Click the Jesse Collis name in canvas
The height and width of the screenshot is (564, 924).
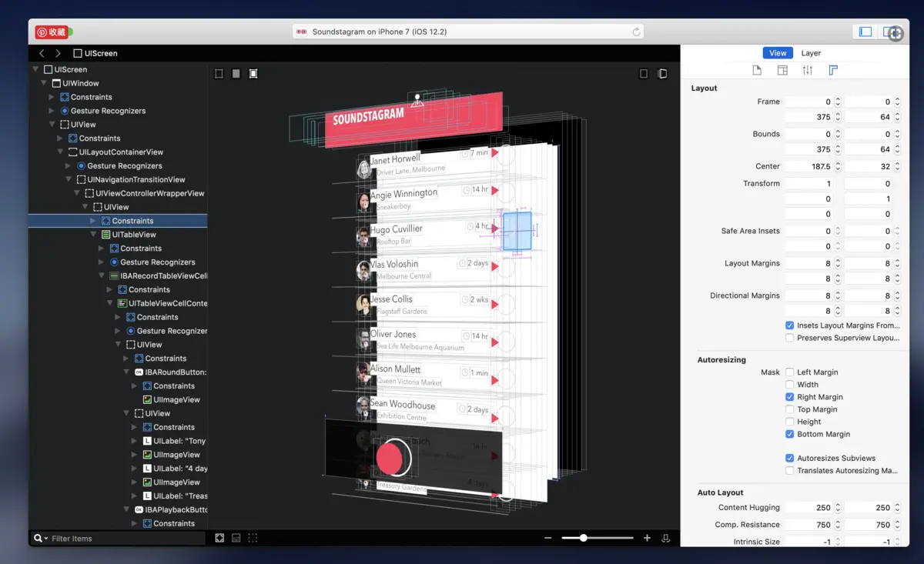391,299
